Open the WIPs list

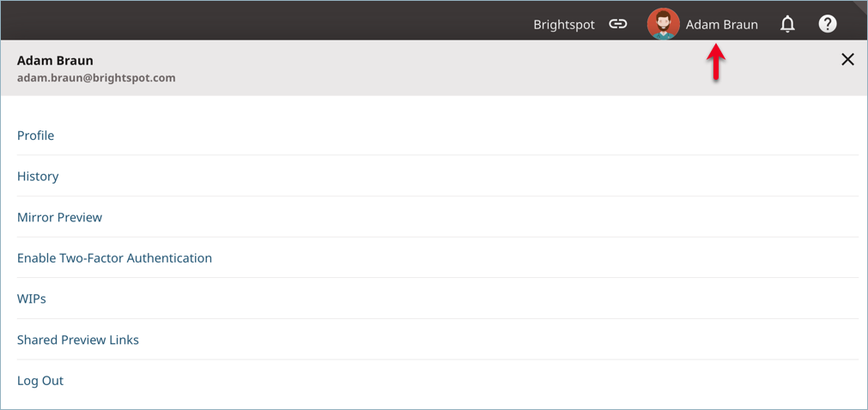[x=32, y=298]
